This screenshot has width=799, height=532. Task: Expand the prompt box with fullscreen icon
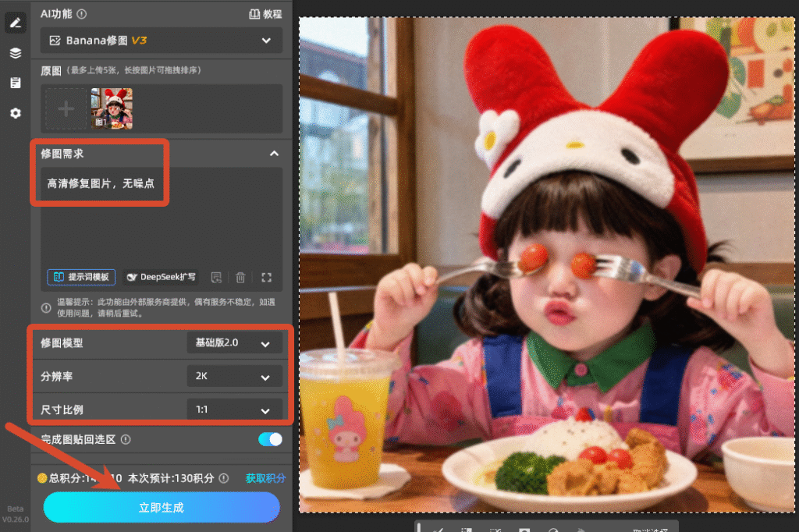[267, 277]
